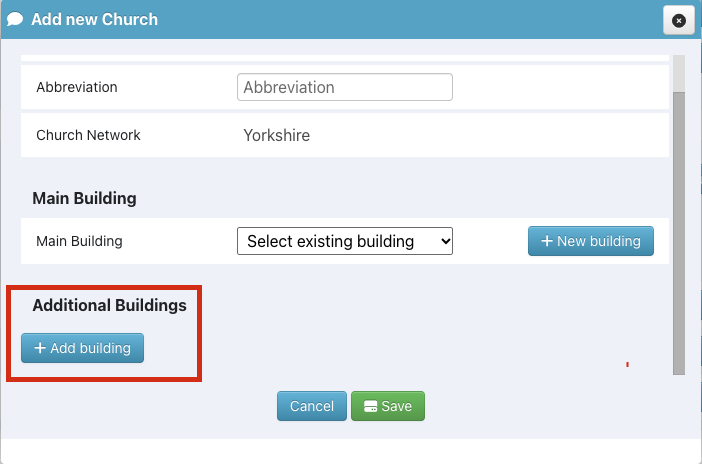Click the speech bubble icon in header
This screenshot has height=464, width=702.
coord(15,19)
